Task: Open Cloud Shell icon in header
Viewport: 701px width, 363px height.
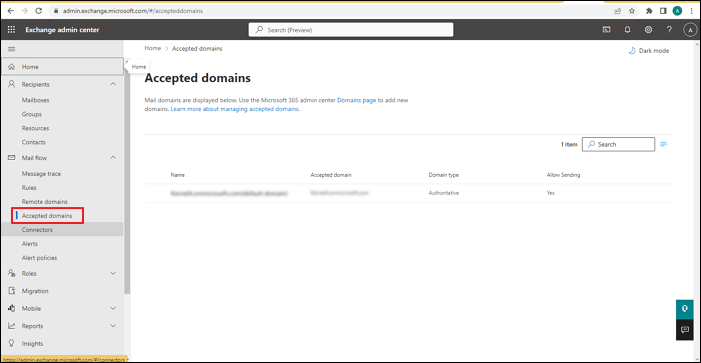Action: (x=606, y=30)
